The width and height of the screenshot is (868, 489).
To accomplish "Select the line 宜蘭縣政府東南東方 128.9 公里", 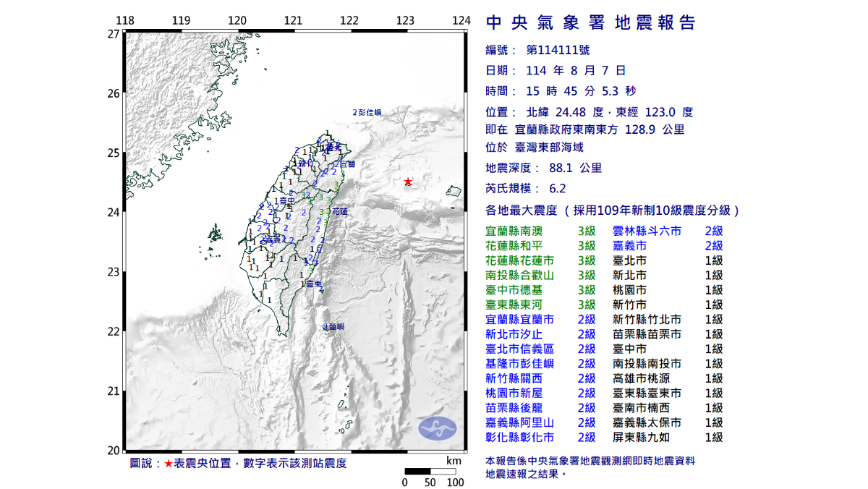I will [600, 130].
